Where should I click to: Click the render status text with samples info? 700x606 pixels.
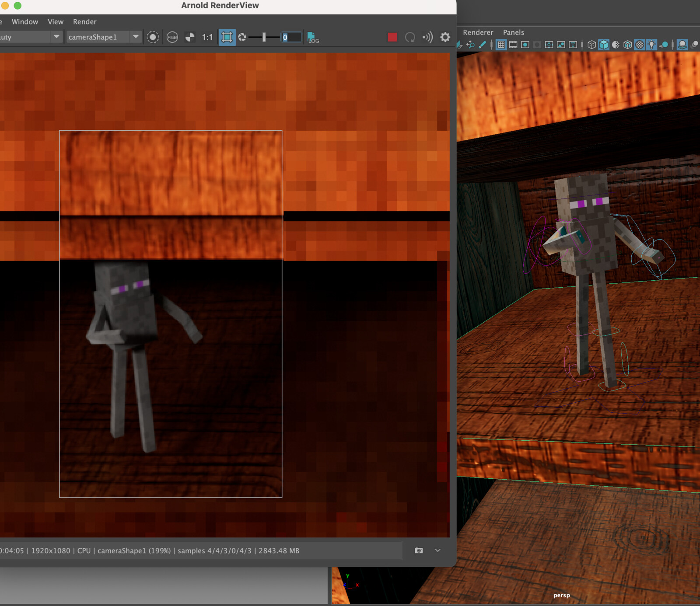[150, 551]
